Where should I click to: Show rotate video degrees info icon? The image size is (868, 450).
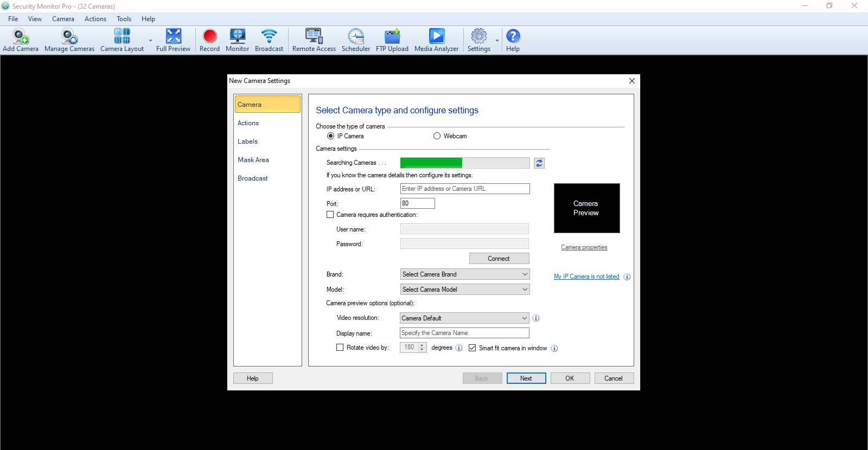pyautogui.click(x=459, y=348)
